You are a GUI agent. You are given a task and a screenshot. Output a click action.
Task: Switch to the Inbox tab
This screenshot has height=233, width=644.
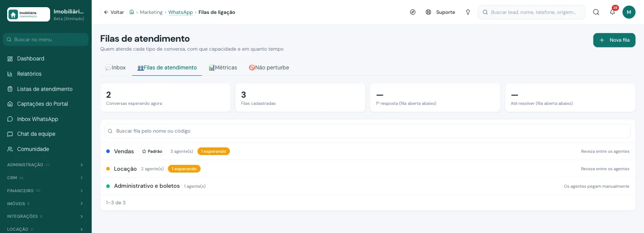point(115,68)
